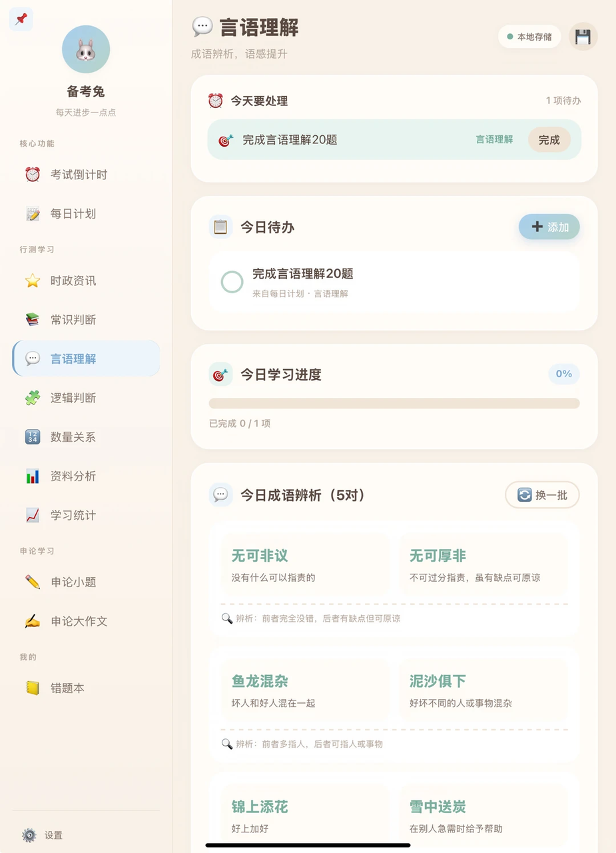Click the gear icon next to 设置
The height and width of the screenshot is (853, 616).
29,835
